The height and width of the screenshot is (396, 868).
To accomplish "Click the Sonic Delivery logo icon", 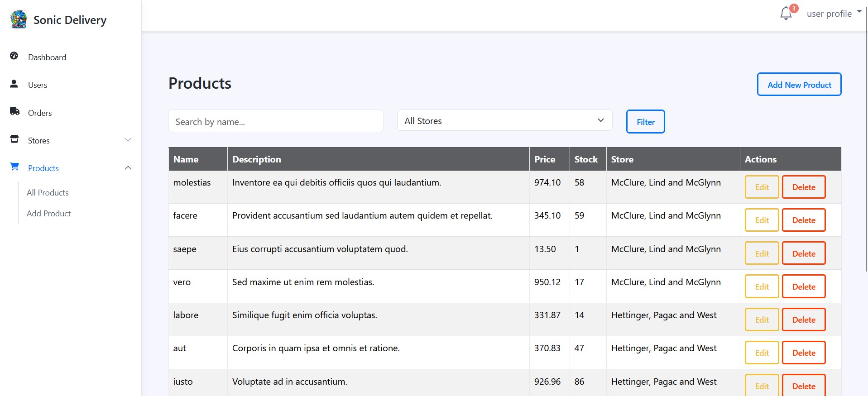I will click(x=19, y=19).
